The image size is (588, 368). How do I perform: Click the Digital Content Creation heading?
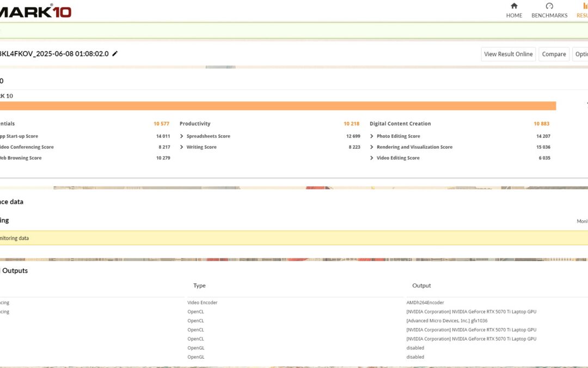pos(400,124)
